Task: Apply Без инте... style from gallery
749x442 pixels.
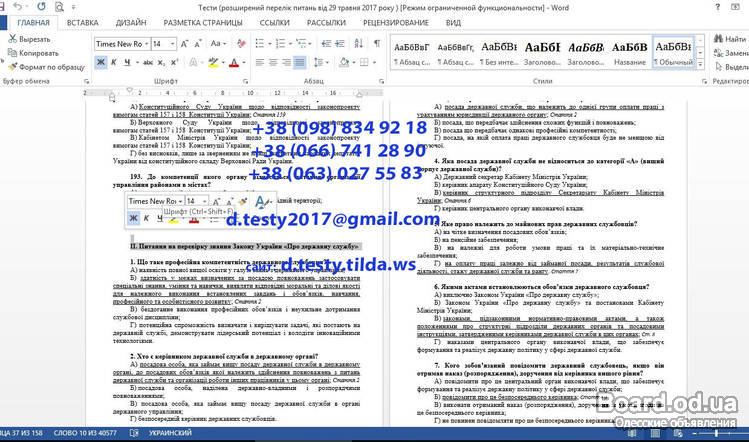Action: (x=499, y=53)
